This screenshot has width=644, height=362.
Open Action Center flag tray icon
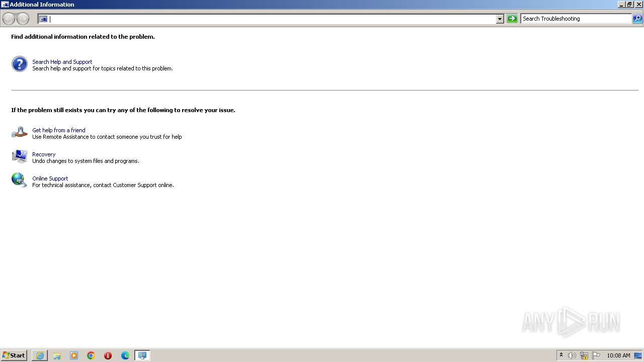(x=596, y=355)
